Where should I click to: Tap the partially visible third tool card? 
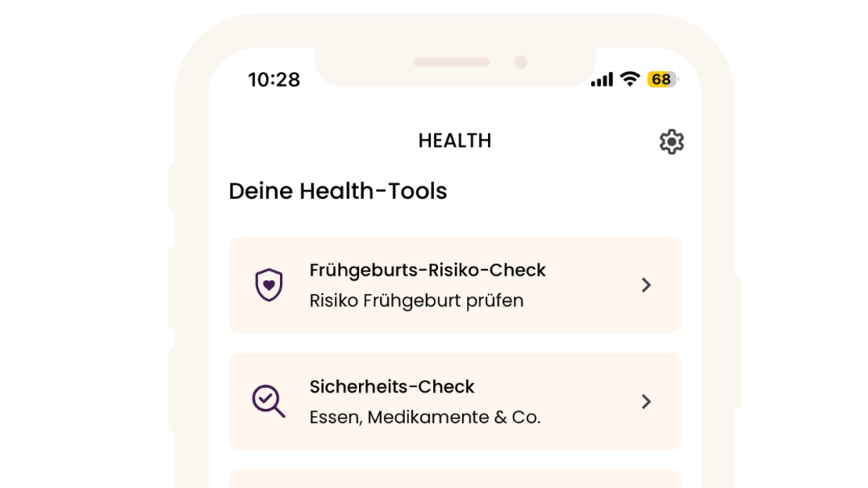454,480
